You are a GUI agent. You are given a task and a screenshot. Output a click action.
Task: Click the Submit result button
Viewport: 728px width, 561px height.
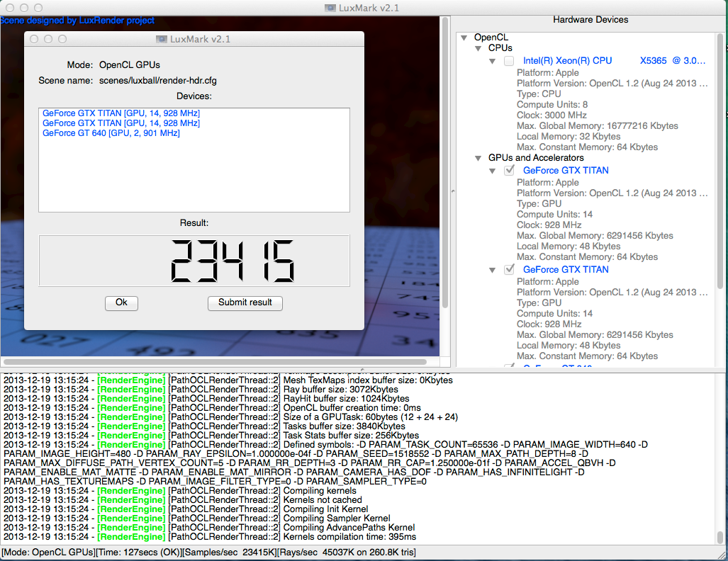point(245,302)
